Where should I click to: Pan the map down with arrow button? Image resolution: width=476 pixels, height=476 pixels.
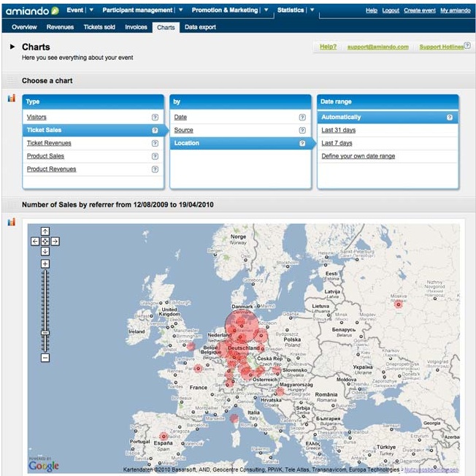[45, 251]
